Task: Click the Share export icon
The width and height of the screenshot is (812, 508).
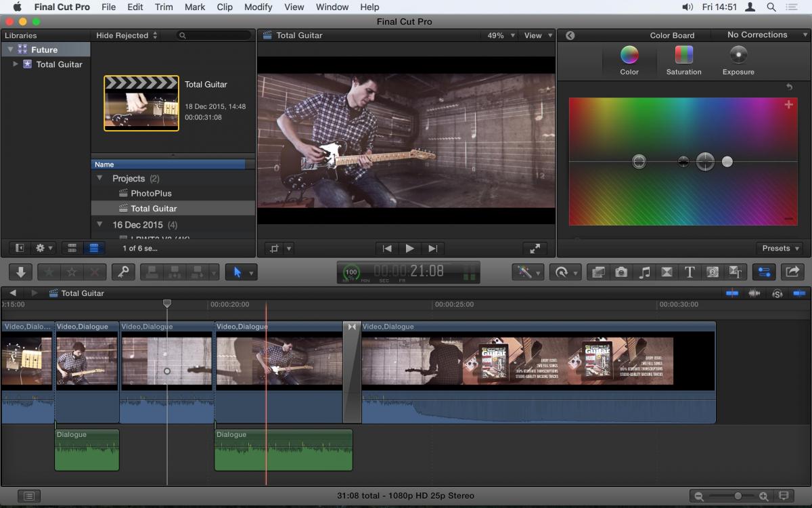Action: coord(792,272)
